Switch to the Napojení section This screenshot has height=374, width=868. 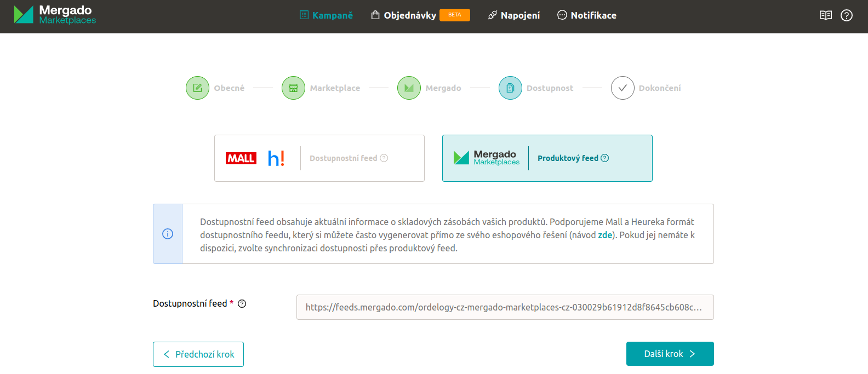pos(513,15)
